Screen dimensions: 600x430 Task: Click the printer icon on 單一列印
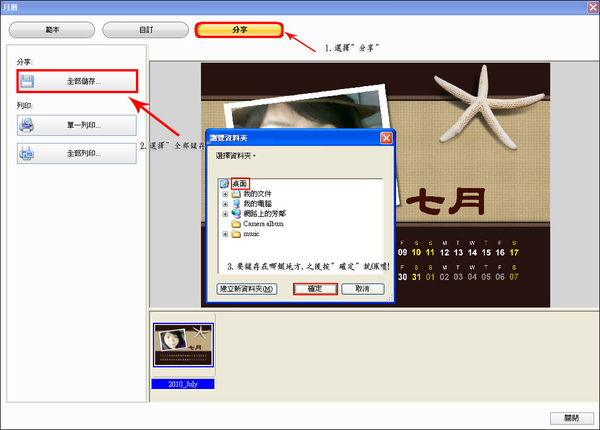coord(27,125)
